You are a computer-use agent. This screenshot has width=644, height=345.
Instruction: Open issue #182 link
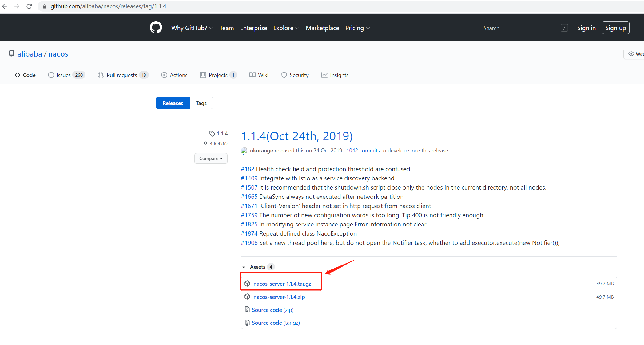(248, 169)
